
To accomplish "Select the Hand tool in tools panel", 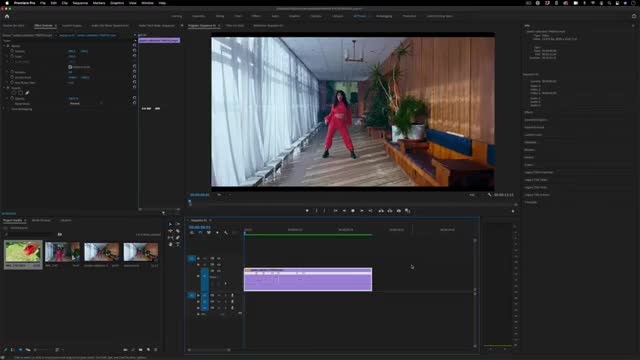I will pos(171,244).
